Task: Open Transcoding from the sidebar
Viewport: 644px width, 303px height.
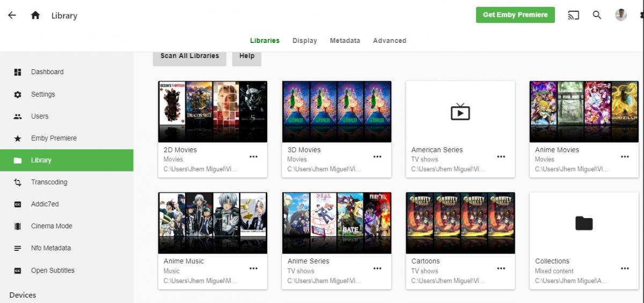Action: click(x=67, y=183)
